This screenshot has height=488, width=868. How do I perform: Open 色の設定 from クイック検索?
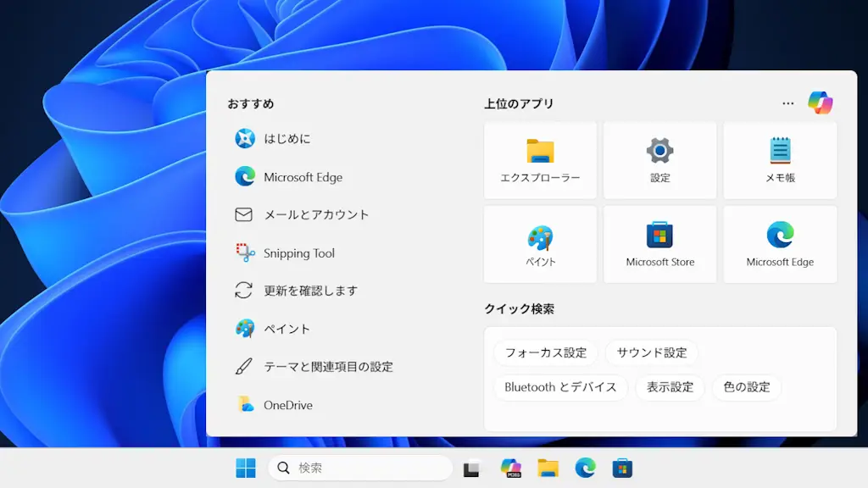[x=746, y=387]
